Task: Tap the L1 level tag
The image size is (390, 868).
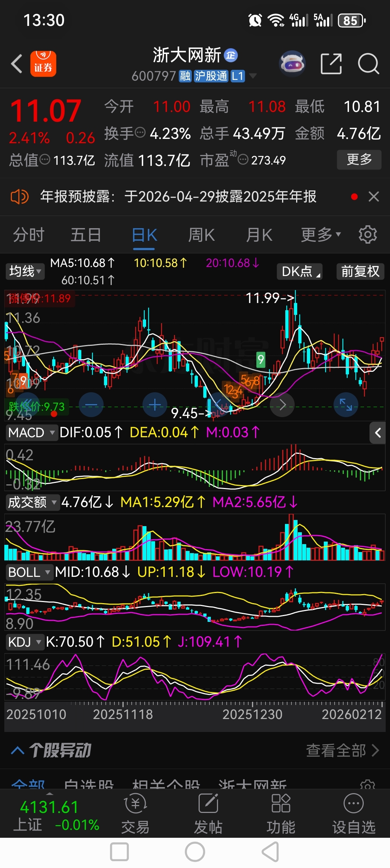Action: [x=237, y=76]
